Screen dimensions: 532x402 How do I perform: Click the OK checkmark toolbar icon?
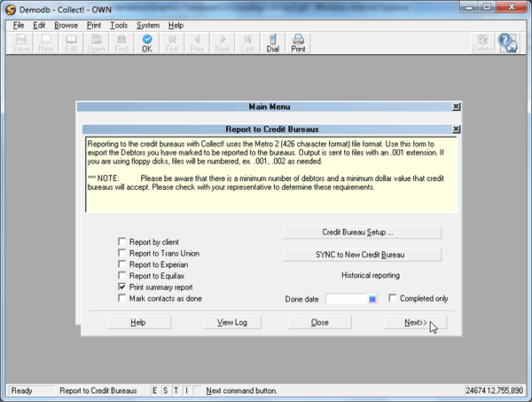tap(147, 43)
